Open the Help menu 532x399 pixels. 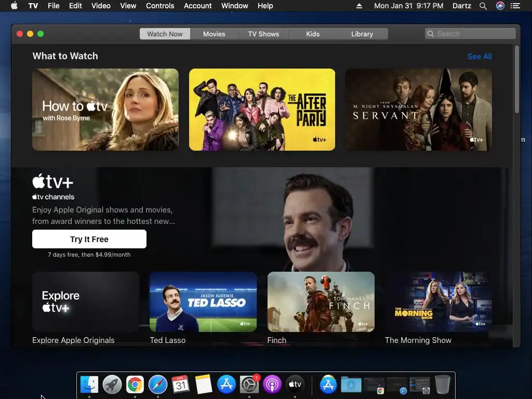point(265,6)
